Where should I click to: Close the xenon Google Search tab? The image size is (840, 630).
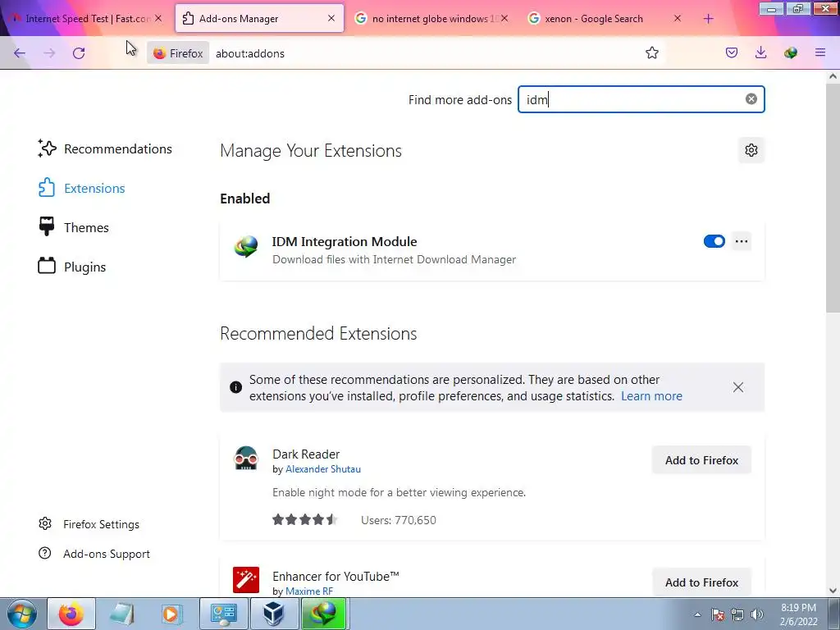click(x=677, y=18)
